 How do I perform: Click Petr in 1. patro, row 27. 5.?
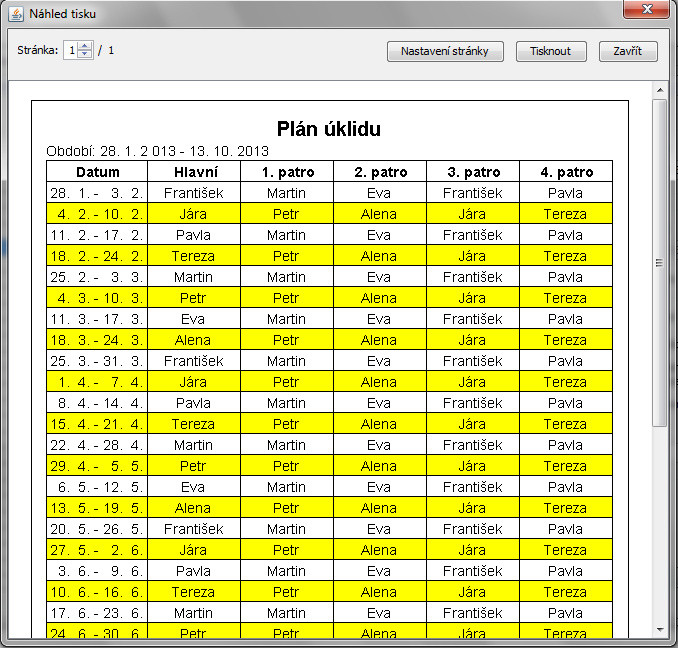(x=286, y=550)
